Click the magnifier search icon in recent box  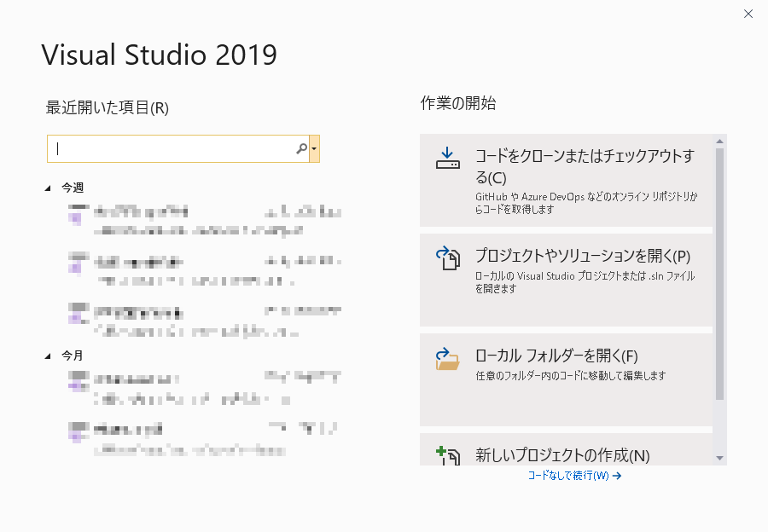click(302, 148)
